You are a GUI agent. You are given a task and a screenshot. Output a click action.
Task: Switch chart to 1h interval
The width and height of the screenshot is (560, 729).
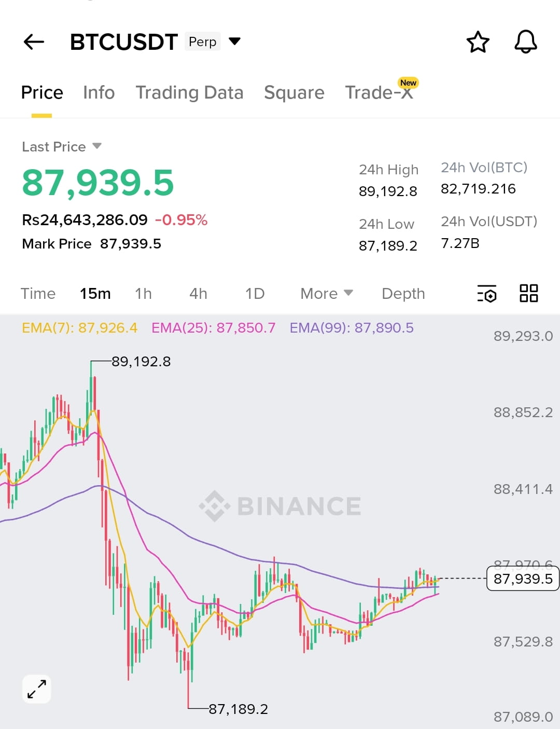(x=144, y=294)
